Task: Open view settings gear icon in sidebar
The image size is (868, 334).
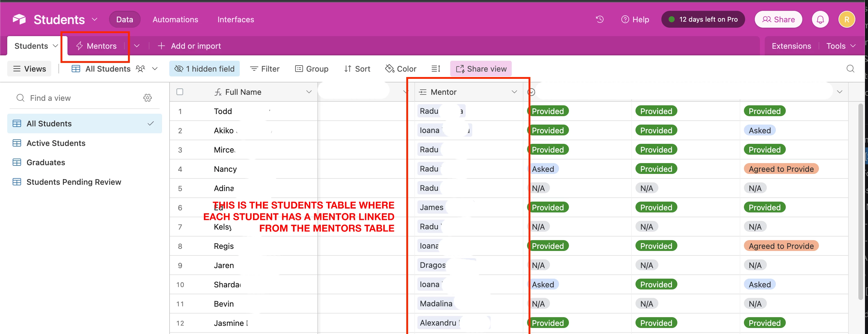Action: pos(147,98)
